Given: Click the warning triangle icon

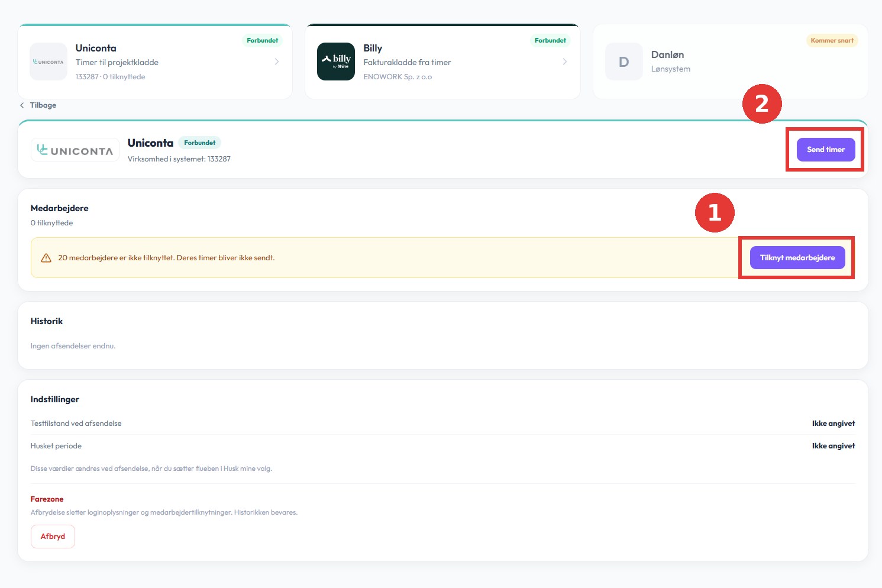Looking at the screenshot, I should coord(46,258).
